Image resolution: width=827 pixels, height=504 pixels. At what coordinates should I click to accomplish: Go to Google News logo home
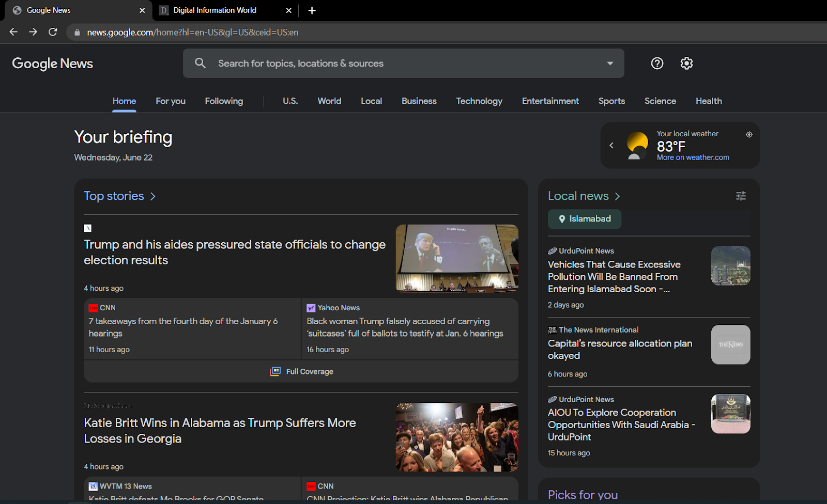tap(53, 64)
